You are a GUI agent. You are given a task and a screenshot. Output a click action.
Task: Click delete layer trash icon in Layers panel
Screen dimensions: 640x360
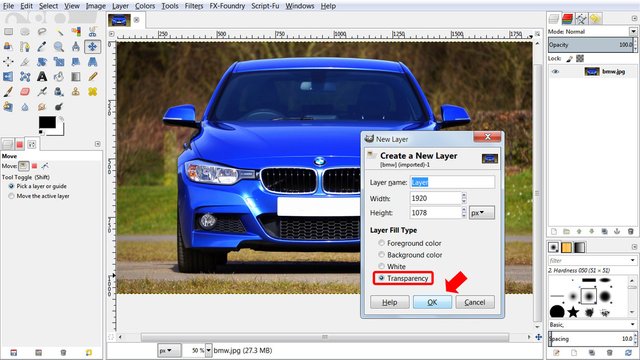click(631, 231)
